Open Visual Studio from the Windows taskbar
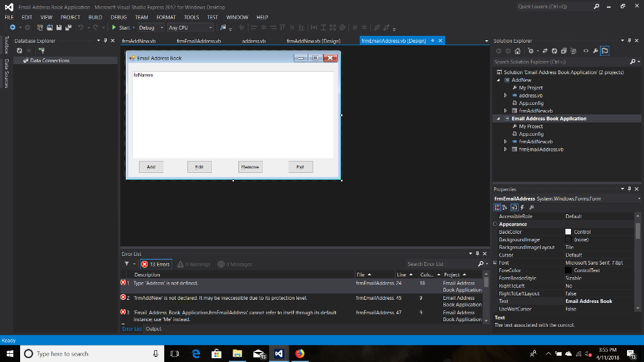This screenshot has height=362, width=644. click(278, 354)
